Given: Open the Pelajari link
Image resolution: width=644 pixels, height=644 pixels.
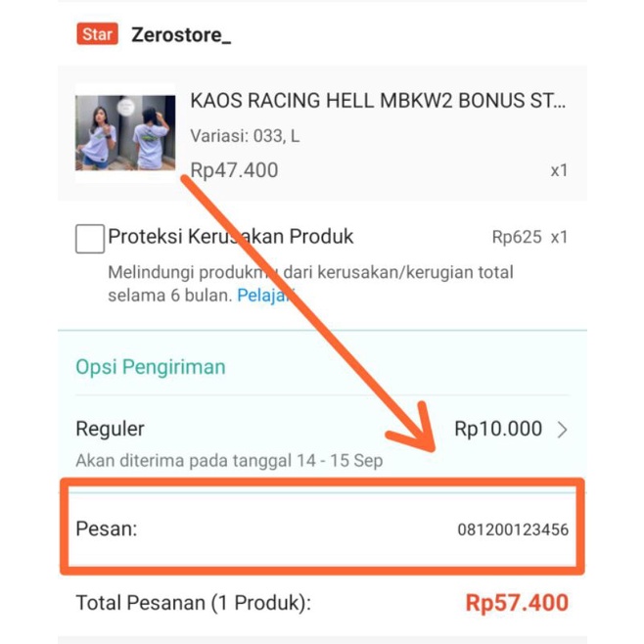Looking at the screenshot, I should (266, 296).
